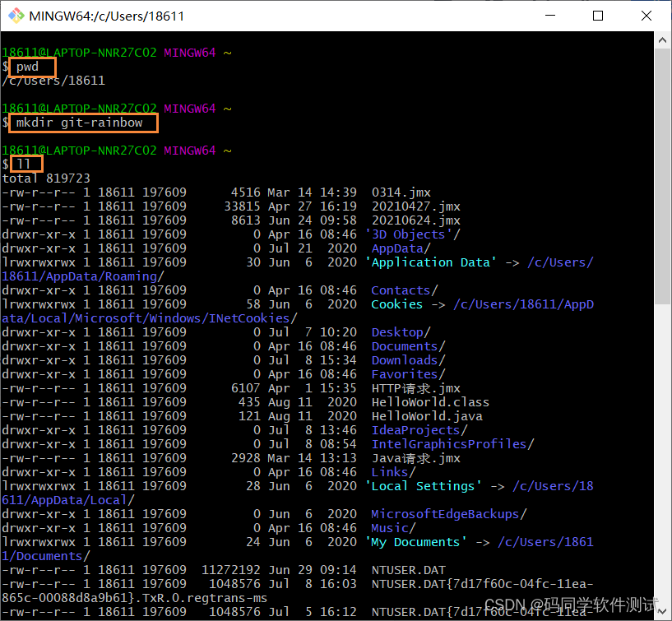Click the file size 33815
This screenshot has width=672, height=621.
click(242, 206)
